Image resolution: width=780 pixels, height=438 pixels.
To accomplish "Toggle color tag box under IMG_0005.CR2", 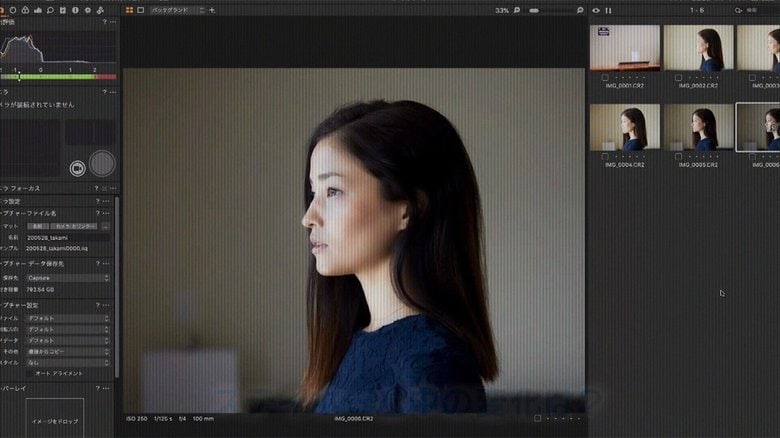I will click(x=679, y=156).
